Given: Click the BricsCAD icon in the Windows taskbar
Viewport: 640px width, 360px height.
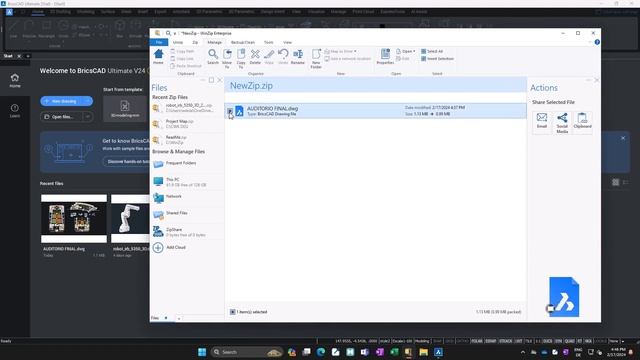Looking at the screenshot, I should [x=438, y=352].
